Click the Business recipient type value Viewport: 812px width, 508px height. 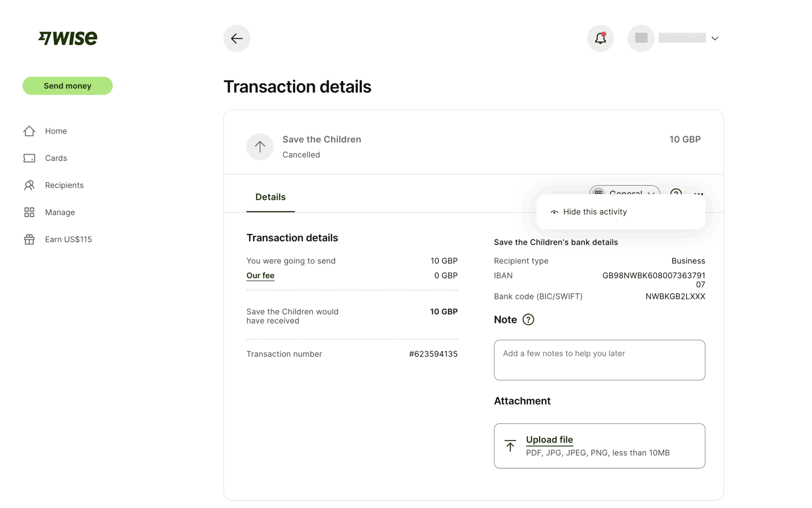[x=689, y=261]
